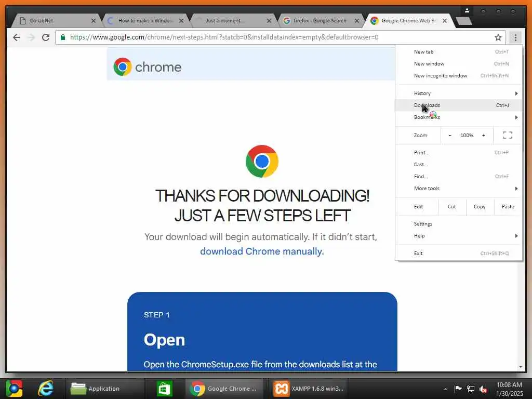Expand the Bookmarks submenu

[x=459, y=117]
